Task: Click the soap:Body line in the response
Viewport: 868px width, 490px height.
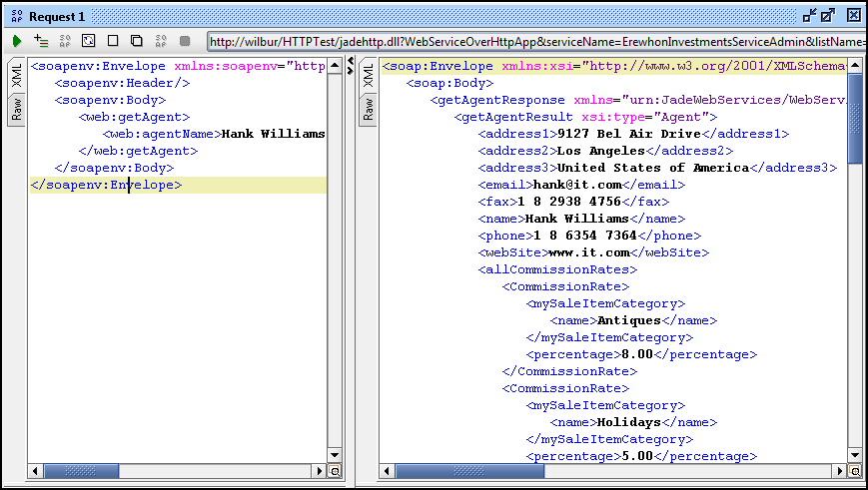Action: (449, 83)
